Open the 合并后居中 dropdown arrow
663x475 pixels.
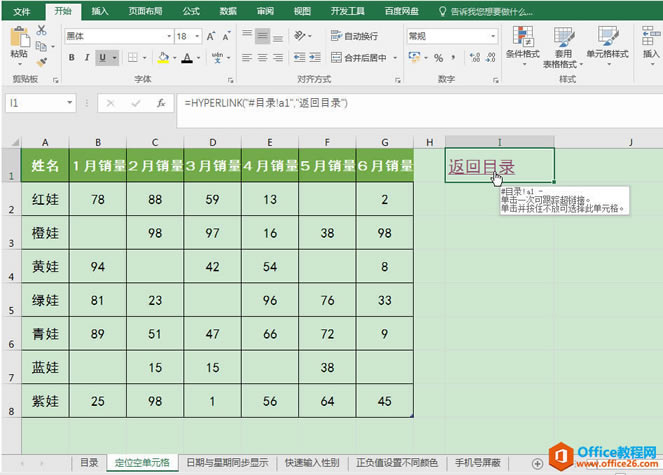[x=395, y=58]
